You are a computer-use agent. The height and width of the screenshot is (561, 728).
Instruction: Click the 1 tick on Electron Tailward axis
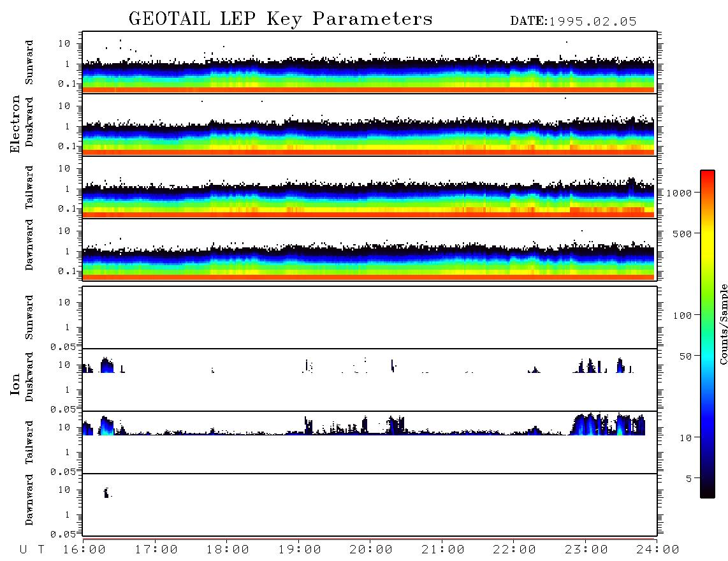67,189
